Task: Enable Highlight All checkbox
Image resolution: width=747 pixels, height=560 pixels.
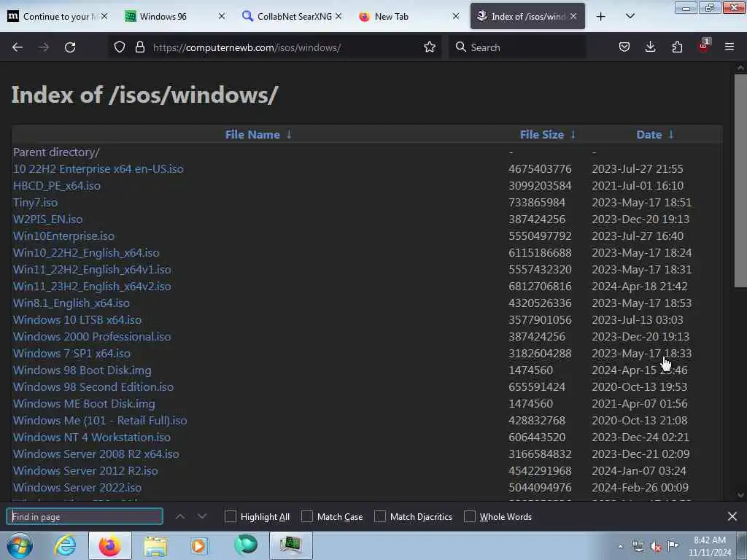Action: point(230,517)
